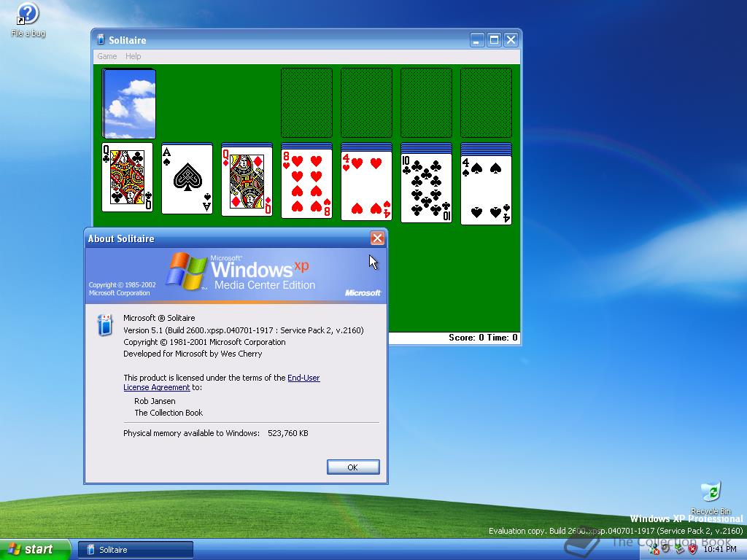This screenshot has width=747, height=560.
Task: Click the red security shield tray icon
Action: click(693, 550)
